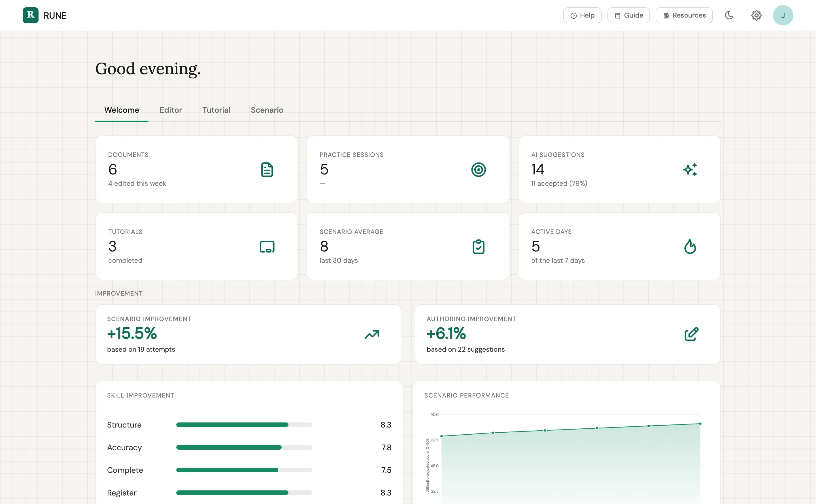816x504 pixels.
Task: Switch to the Scenario tab
Action: (267, 110)
